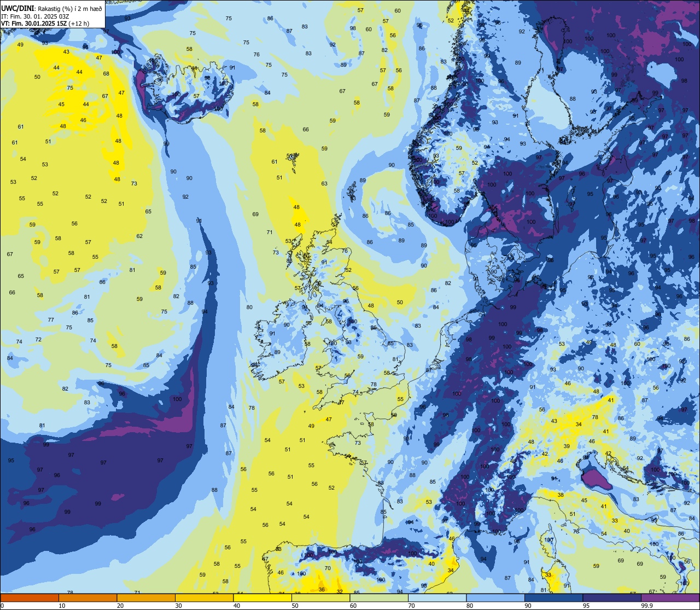The image size is (700, 610).
Task: Click the legend tick label '95'
Action: click(x=586, y=606)
